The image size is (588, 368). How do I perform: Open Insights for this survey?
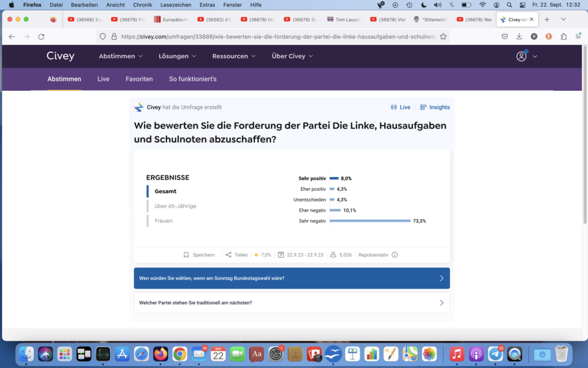(435, 108)
